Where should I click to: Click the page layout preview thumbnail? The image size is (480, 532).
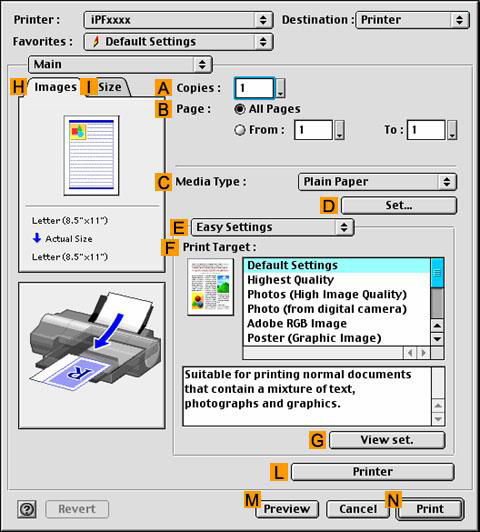click(x=91, y=155)
